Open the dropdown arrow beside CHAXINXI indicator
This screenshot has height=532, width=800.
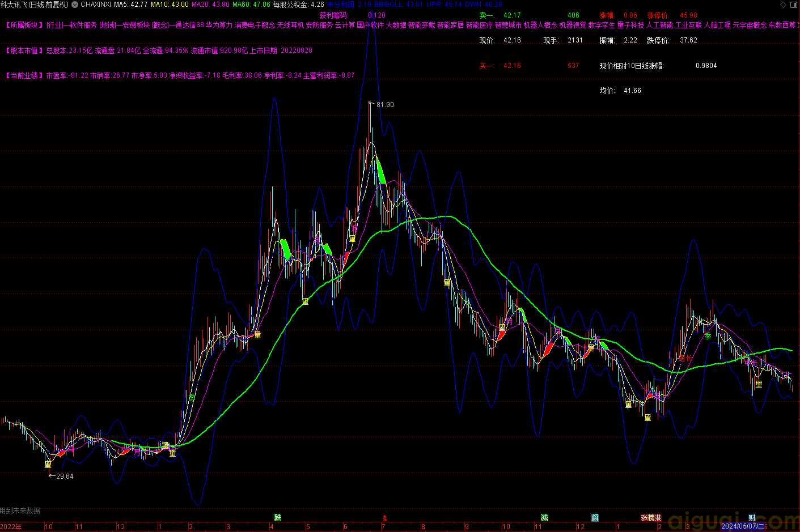coord(75,5)
